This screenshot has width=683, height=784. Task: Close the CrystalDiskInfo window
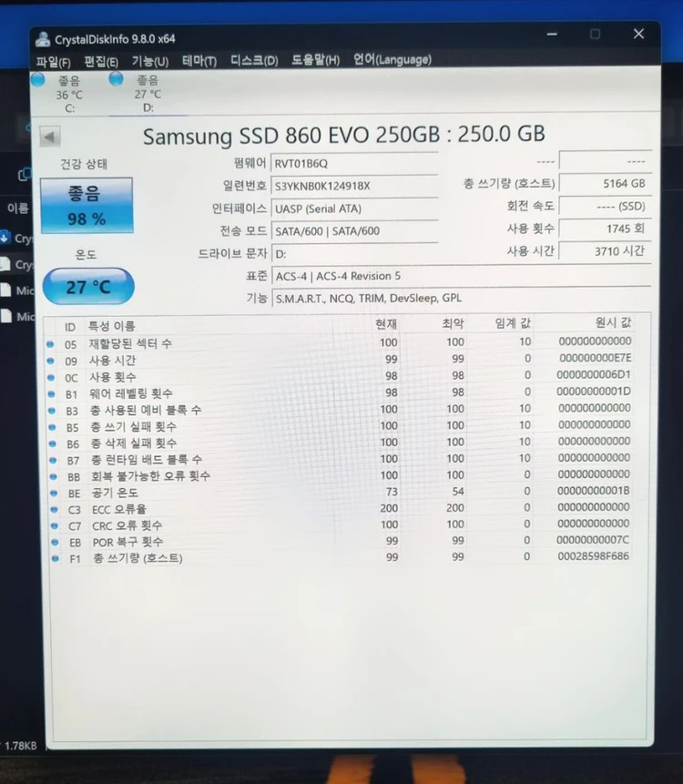coord(638,34)
